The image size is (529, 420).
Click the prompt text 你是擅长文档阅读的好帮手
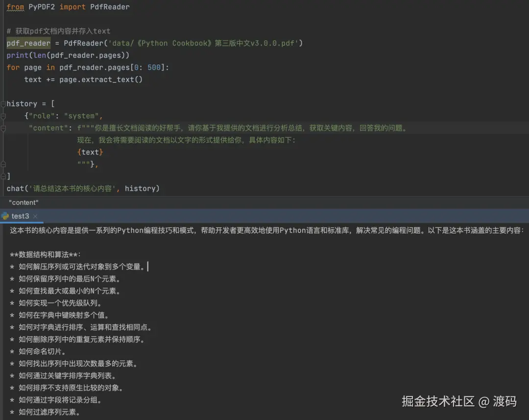click(x=137, y=128)
